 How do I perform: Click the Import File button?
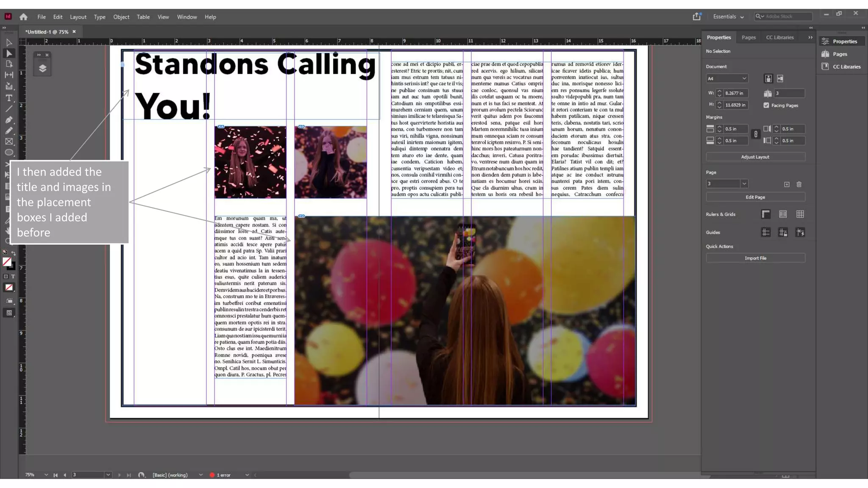pos(755,258)
